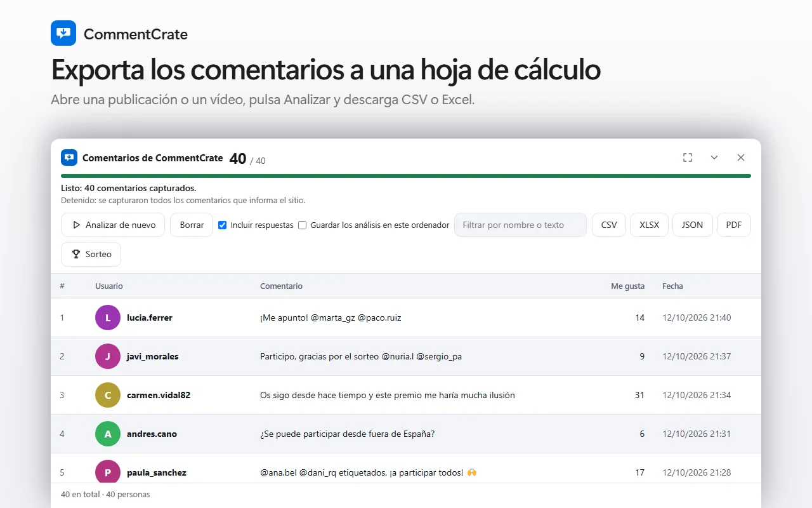
Task: Select username lucia.ferrer
Action: [150, 317]
